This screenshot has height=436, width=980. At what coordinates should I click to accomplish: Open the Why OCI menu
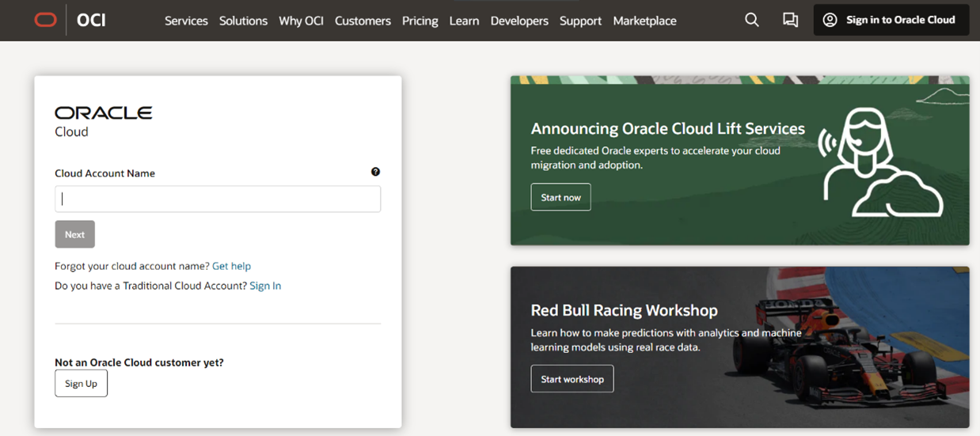301,21
